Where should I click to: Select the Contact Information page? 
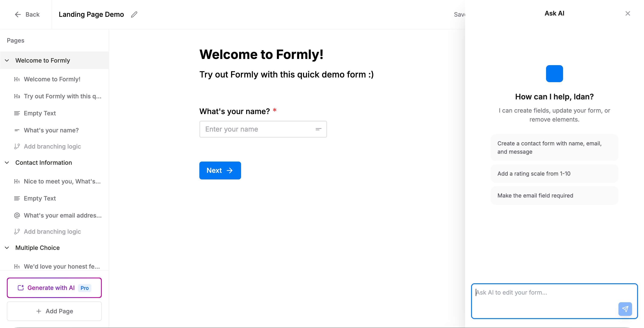click(54, 163)
